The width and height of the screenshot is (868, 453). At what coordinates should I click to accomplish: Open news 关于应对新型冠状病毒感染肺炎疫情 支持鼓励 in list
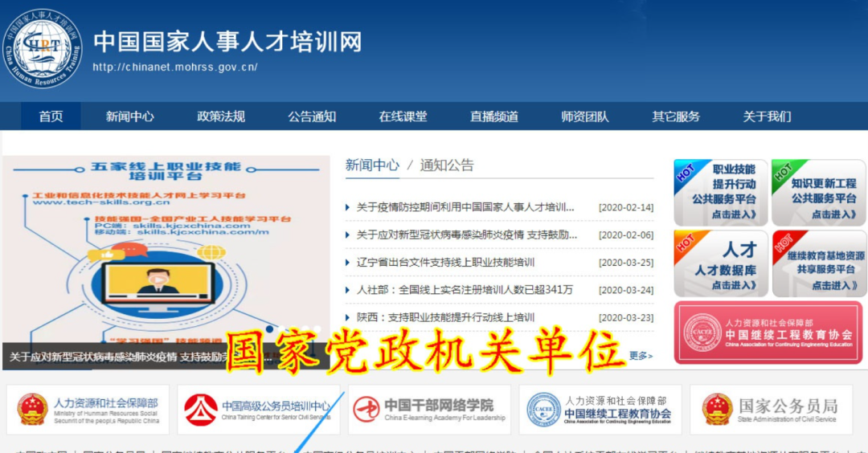coord(467,235)
